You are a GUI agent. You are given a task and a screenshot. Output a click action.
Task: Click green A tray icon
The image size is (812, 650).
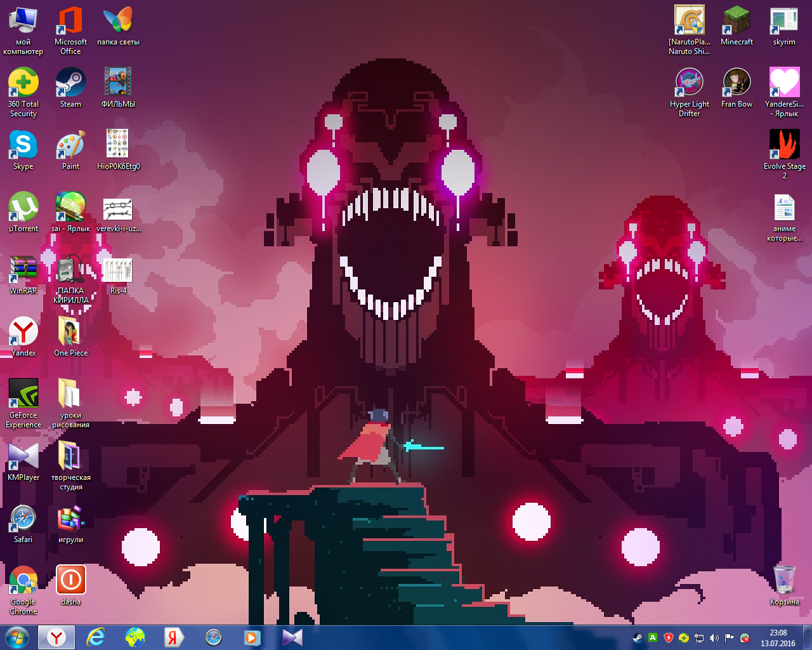pyautogui.click(x=653, y=638)
